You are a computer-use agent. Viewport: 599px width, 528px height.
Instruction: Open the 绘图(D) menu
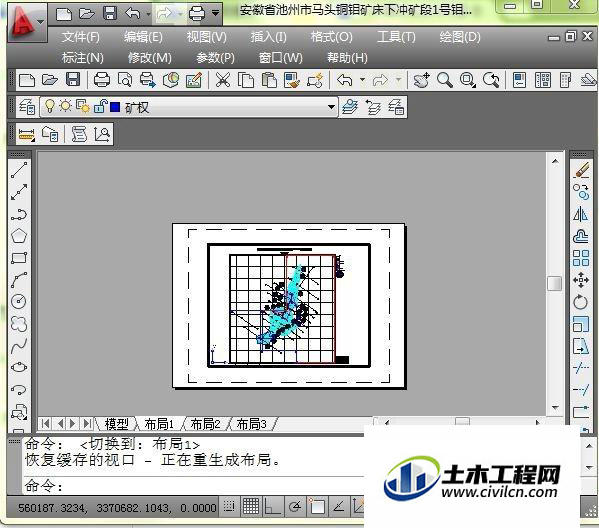tap(460, 37)
